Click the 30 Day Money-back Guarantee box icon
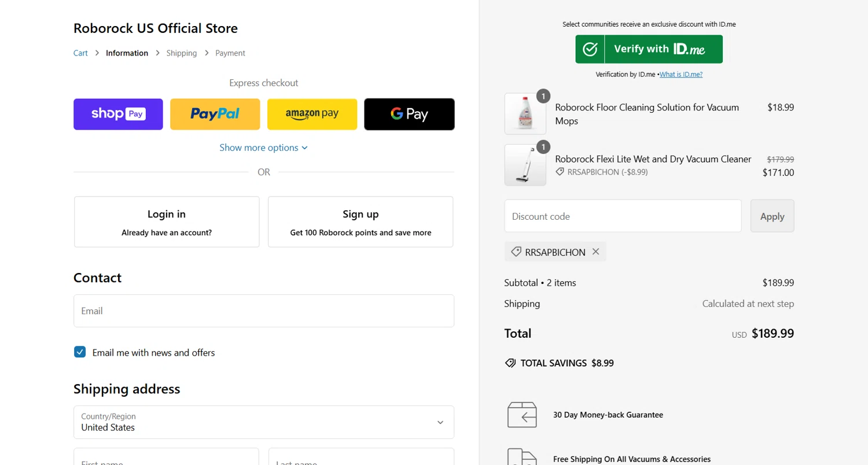The height and width of the screenshot is (465, 868). tap(522, 415)
